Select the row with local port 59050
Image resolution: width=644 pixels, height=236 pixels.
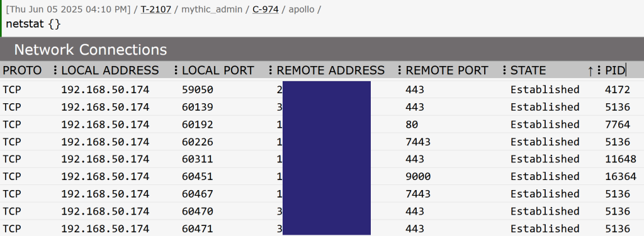[322, 89]
